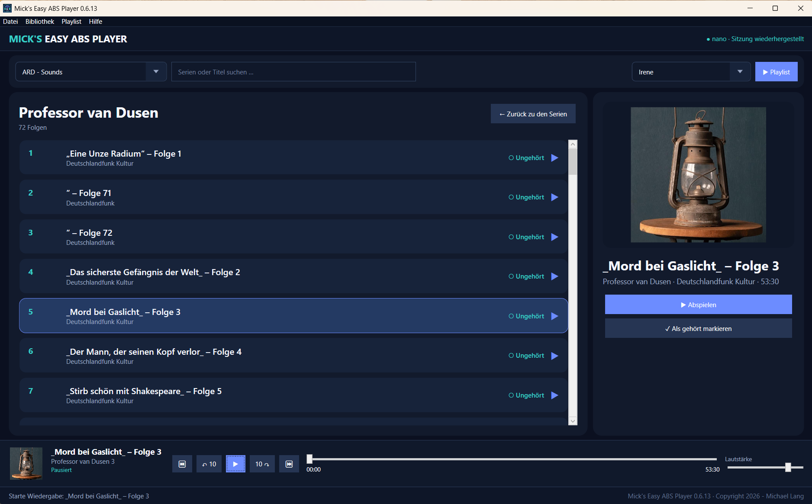
Task: Click the blue Abspielen button
Action: 698,305
